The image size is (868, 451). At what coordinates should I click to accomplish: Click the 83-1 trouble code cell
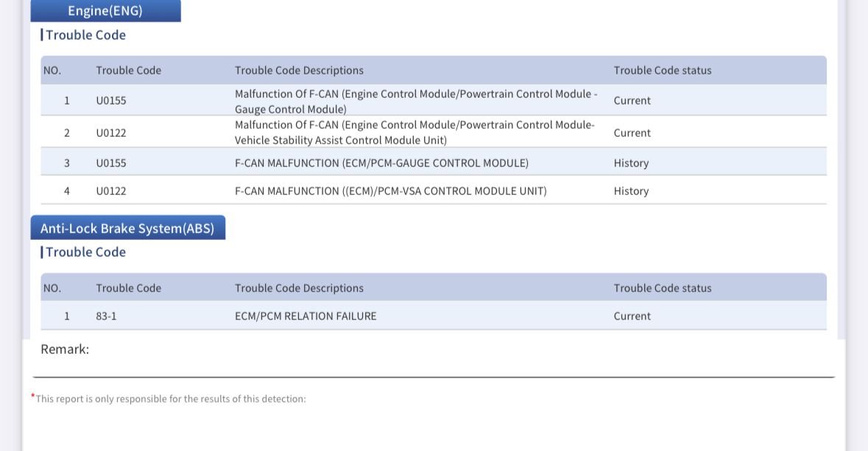click(107, 316)
